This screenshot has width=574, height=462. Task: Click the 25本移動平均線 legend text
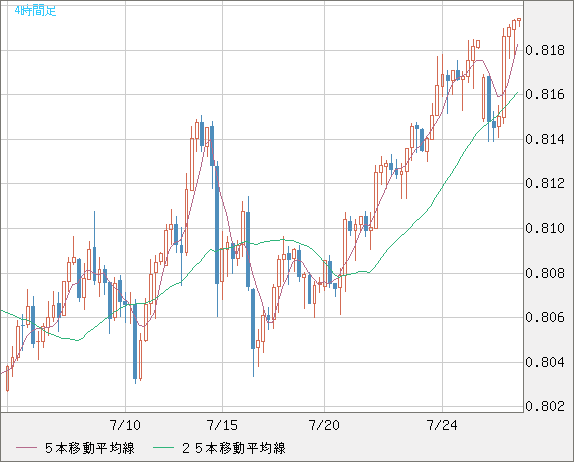coord(234,448)
